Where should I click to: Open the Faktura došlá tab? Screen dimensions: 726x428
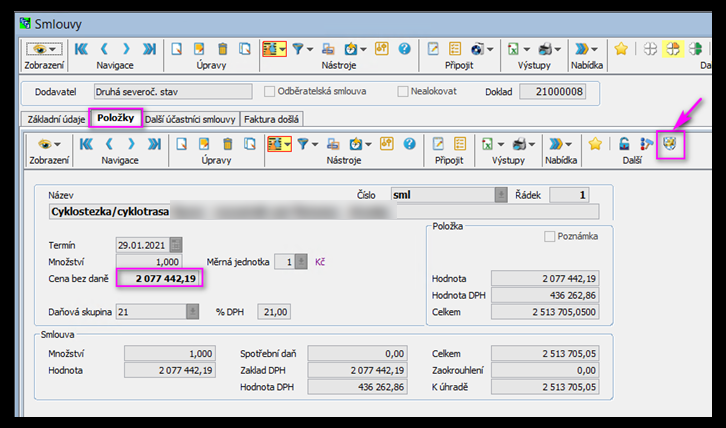click(x=272, y=119)
